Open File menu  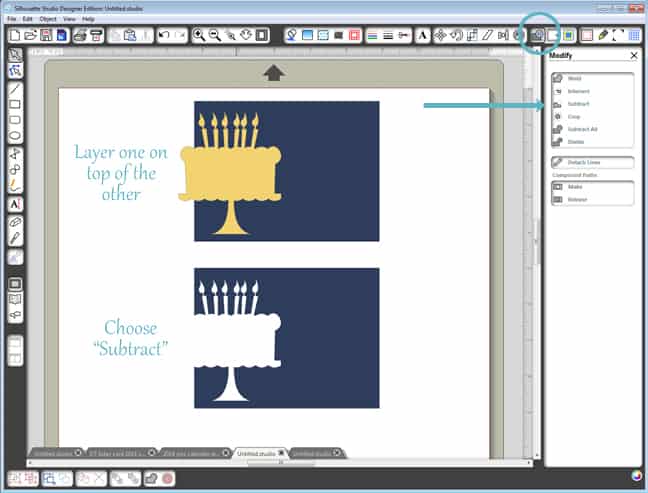[x=12, y=19]
